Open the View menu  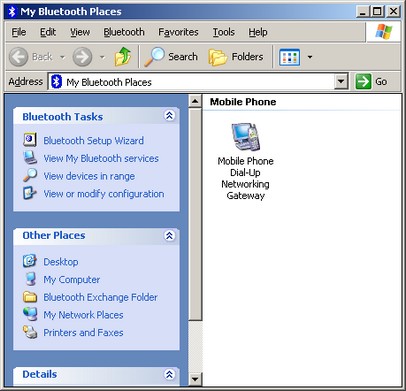(80, 32)
